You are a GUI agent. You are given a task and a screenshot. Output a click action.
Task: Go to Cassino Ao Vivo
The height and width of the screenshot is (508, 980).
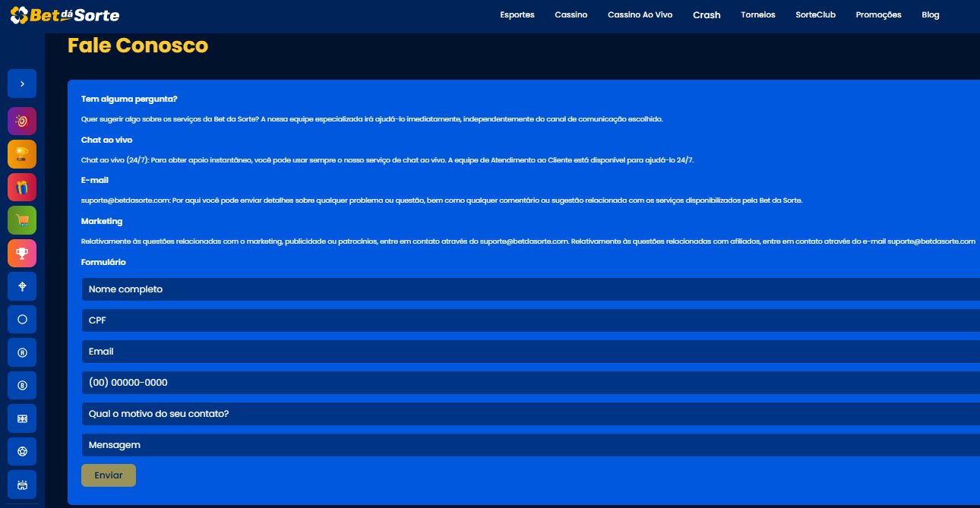tap(640, 14)
